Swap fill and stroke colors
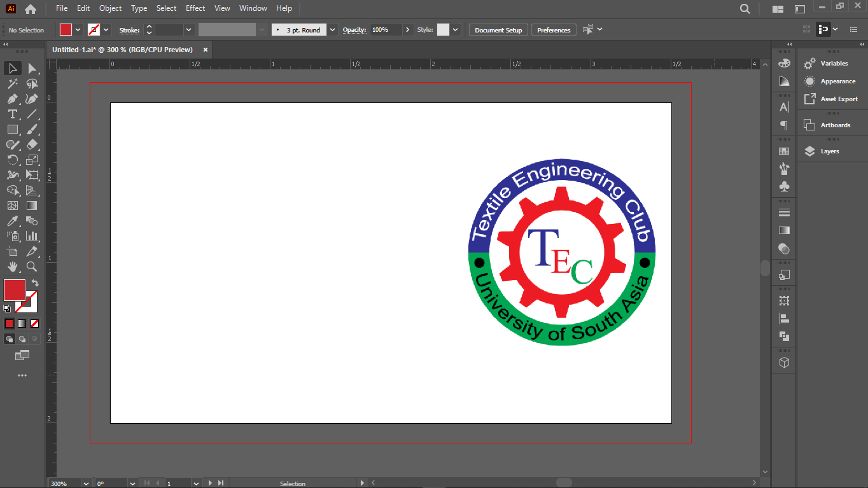The image size is (868, 488). [x=35, y=283]
